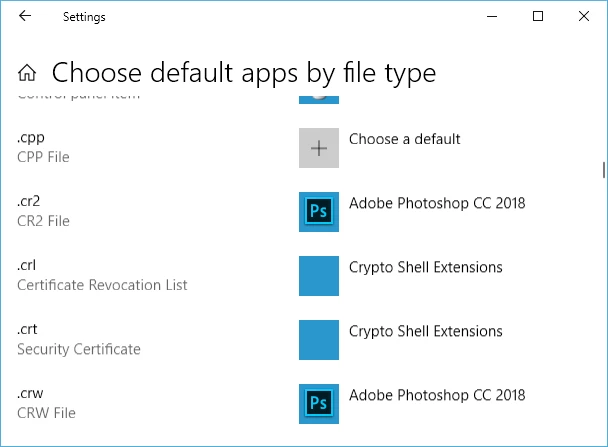This screenshot has width=608, height=447.
Task: Change Adobe Photoshop default for .crw
Action: (437, 395)
